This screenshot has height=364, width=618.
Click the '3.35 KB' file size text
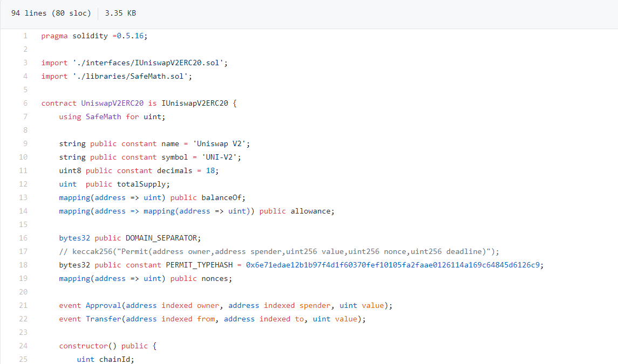coord(120,13)
